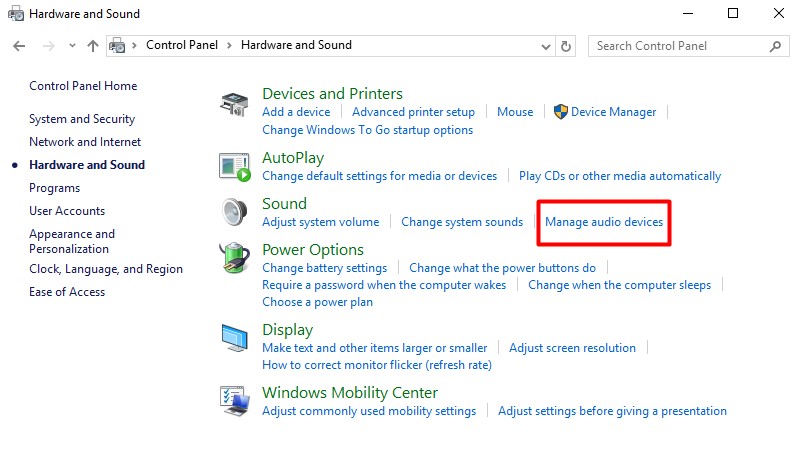Viewport: 798px width, 461px height.
Task: Open Manage audio devices link
Action: coord(604,221)
